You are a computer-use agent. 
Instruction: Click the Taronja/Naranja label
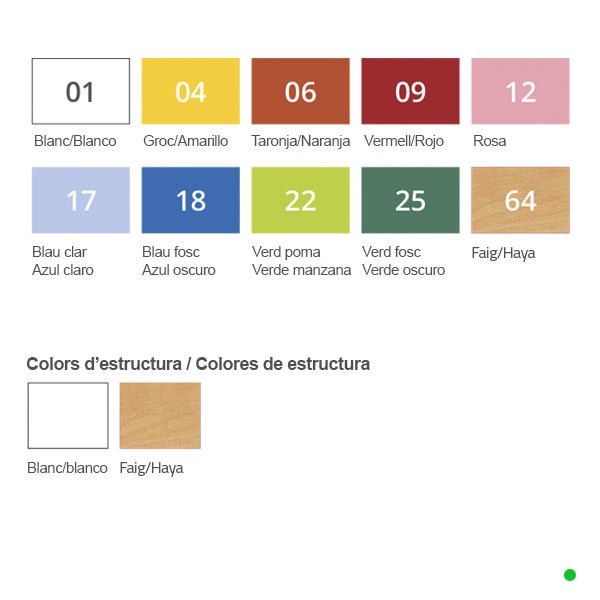click(300, 141)
